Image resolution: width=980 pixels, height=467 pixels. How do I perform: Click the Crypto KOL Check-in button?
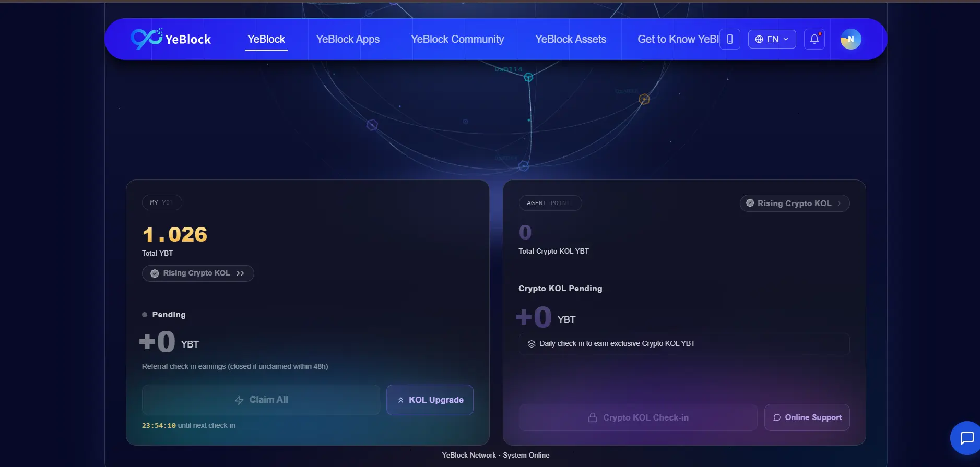[638, 417]
